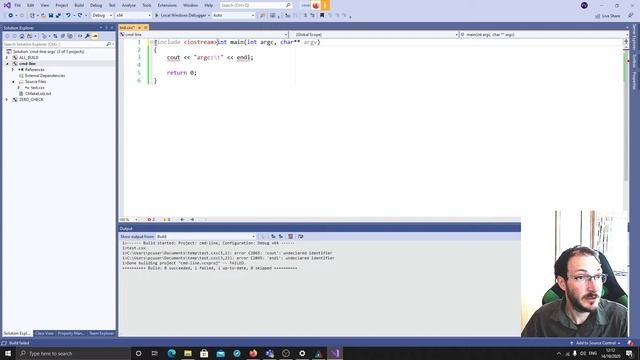Screen dimensions: 640x360
Task: Click the taskbar 'Type here to search' box
Action: coord(73,353)
